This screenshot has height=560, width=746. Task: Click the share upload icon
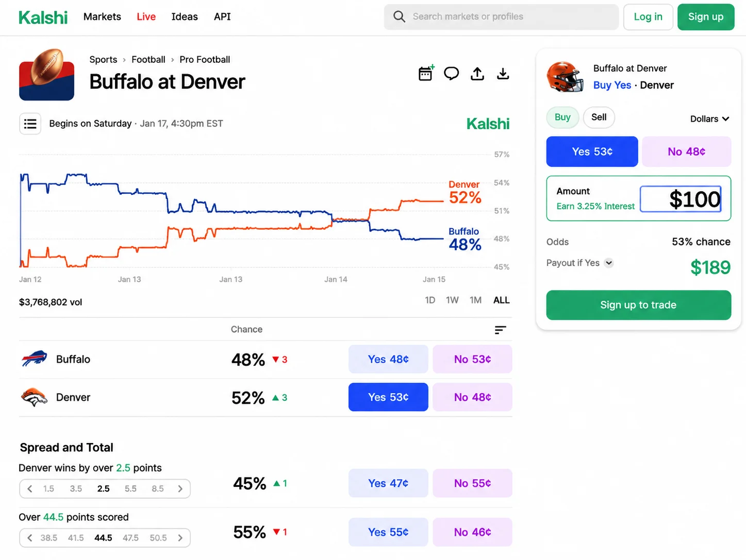pyautogui.click(x=477, y=74)
